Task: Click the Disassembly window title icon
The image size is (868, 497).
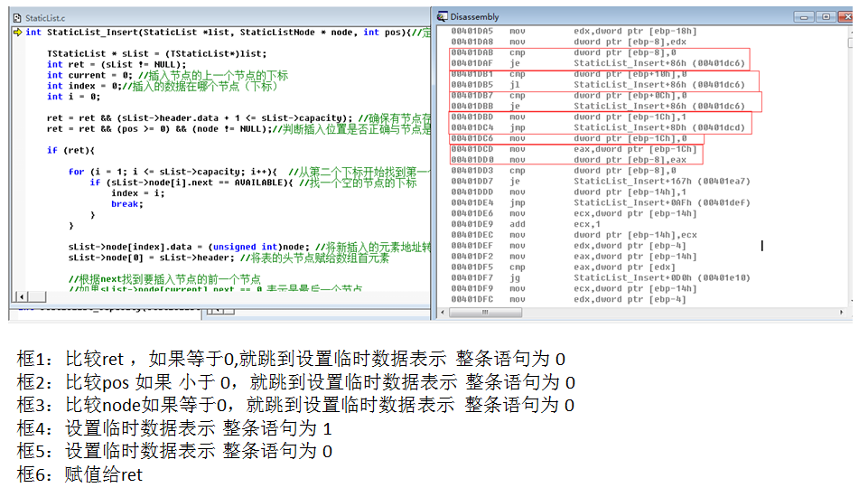Action: point(443,16)
